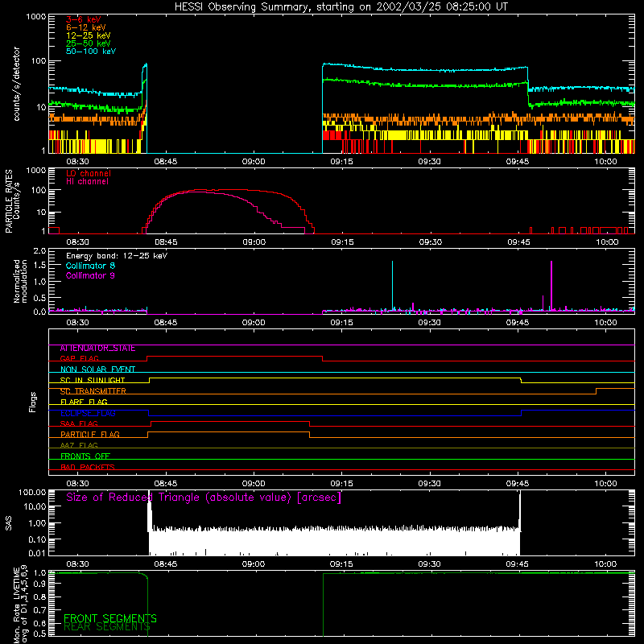Select the SAA_FLAG label
644x644 pixels.
coord(79,423)
